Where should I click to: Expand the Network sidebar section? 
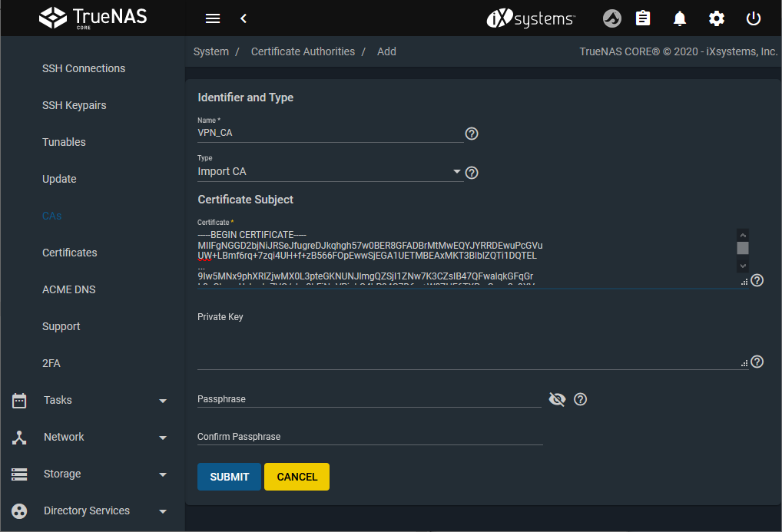coord(92,437)
